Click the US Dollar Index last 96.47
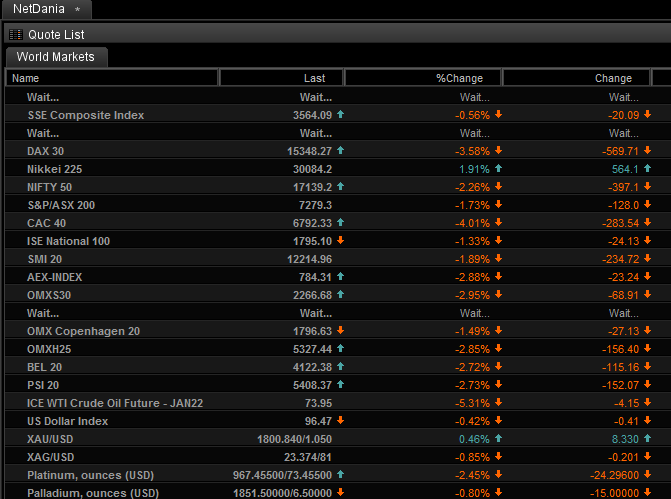 (x=318, y=421)
